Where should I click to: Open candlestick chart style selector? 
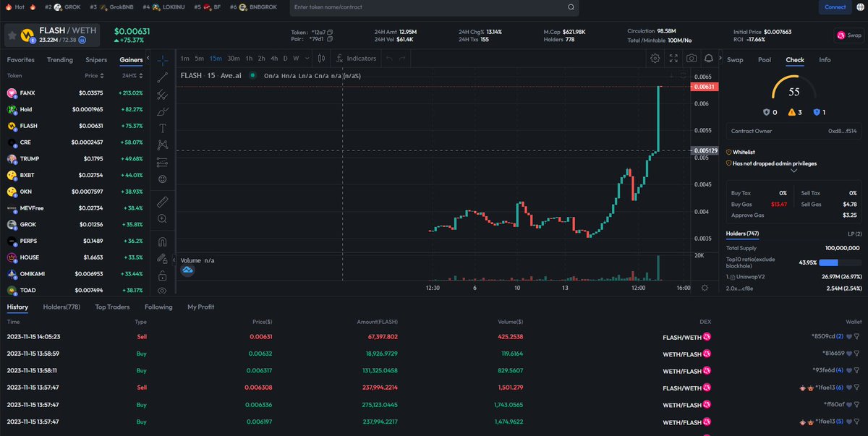click(x=322, y=58)
